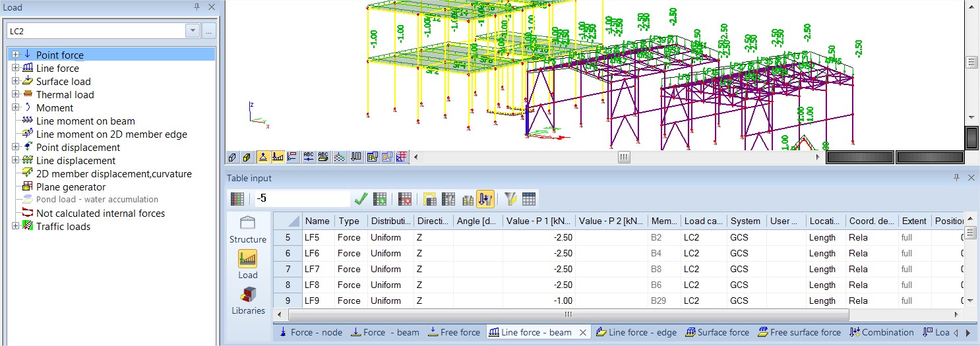This screenshot has height=346, width=980.
Task: Click the ellipsis button beside LC2
Action: [208, 31]
